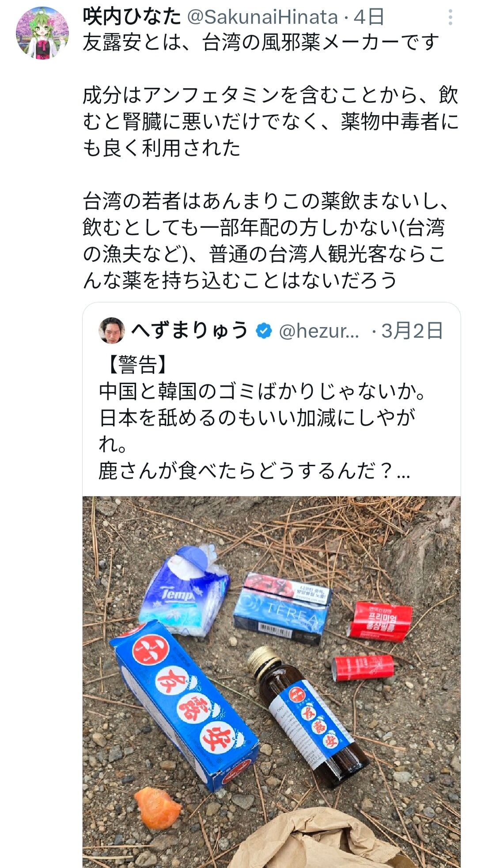Tap 咲内ひなた's green-haired profile avatar
This screenshot has height=868, width=477.
tap(42, 33)
